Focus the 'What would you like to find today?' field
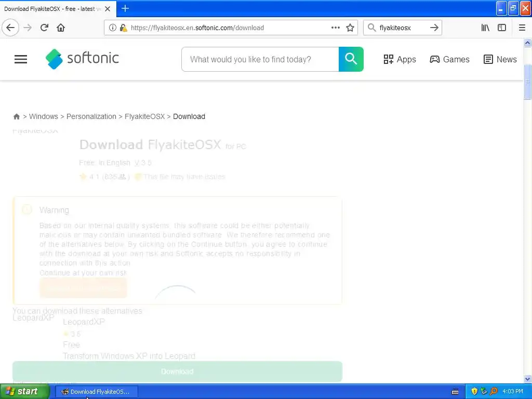 click(260, 59)
